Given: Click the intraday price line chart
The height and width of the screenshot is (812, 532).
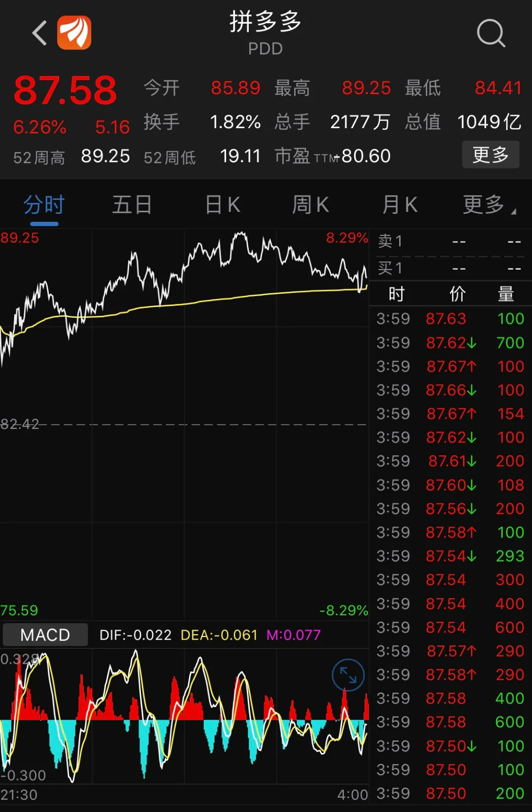Looking at the screenshot, I should [x=184, y=424].
